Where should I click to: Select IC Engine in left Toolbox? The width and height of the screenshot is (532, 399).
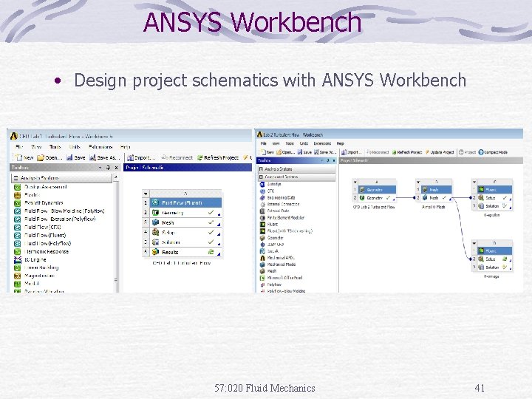(x=30, y=259)
